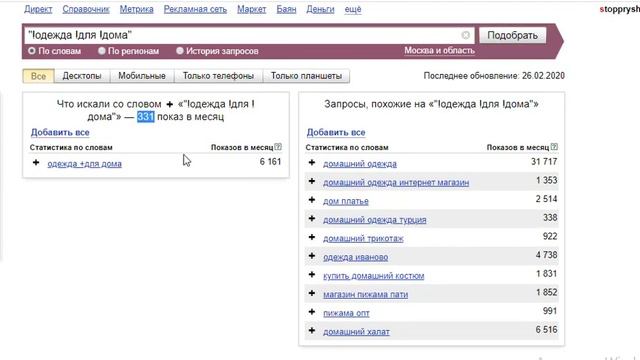Click help icon by right 'Показов в месяц'
This screenshot has width=640, height=360.
point(554,147)
